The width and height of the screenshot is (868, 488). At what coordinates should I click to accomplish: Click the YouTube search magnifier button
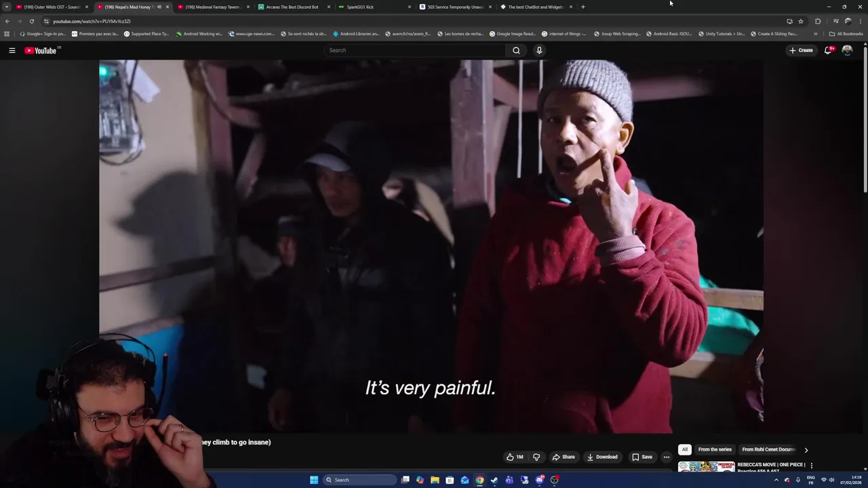pos(516,50)
